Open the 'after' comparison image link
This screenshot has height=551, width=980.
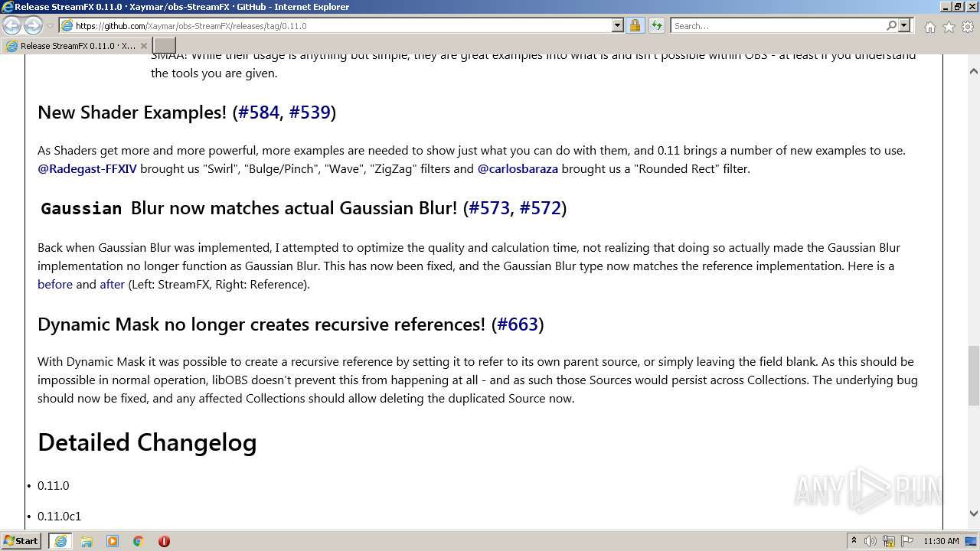[x=112, y=285]
